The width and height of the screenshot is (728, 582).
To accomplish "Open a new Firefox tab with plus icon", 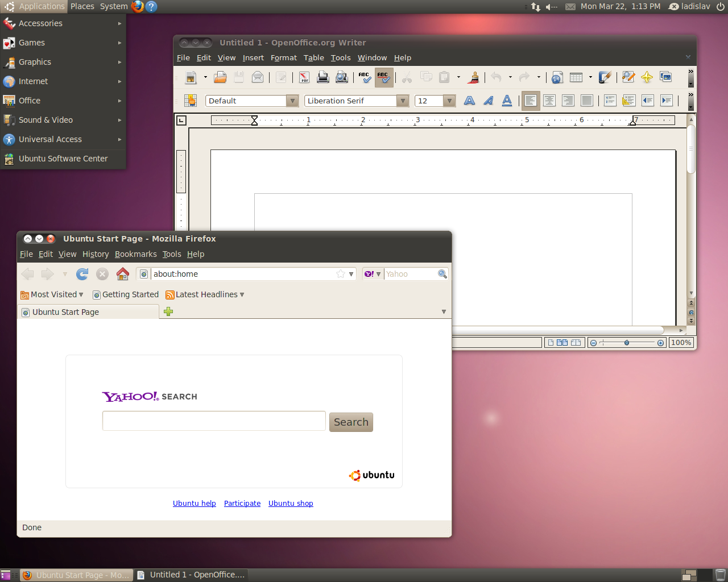I will (168, 311).
